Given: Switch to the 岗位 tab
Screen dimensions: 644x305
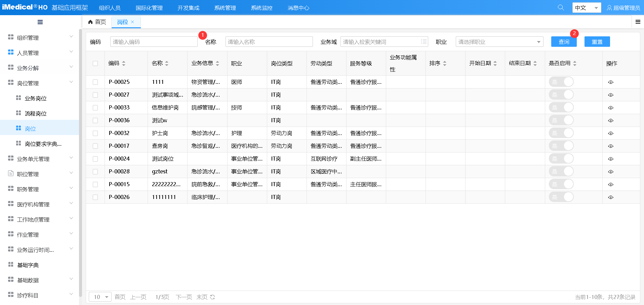Looking at the screenshot, I should point(123,22).
